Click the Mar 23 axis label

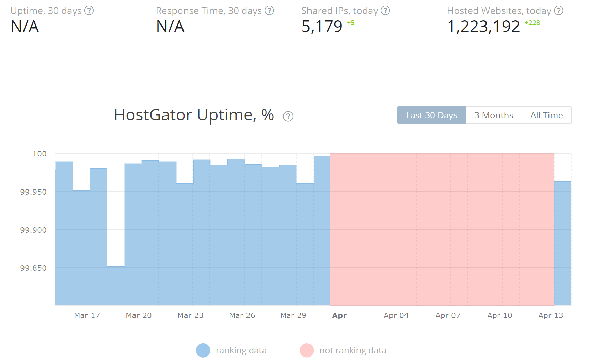click(191, 315)
